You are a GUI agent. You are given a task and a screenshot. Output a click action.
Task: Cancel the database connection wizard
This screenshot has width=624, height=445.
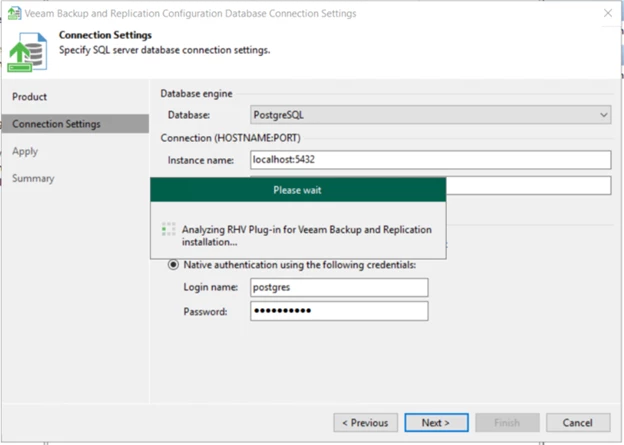(578, 423)
